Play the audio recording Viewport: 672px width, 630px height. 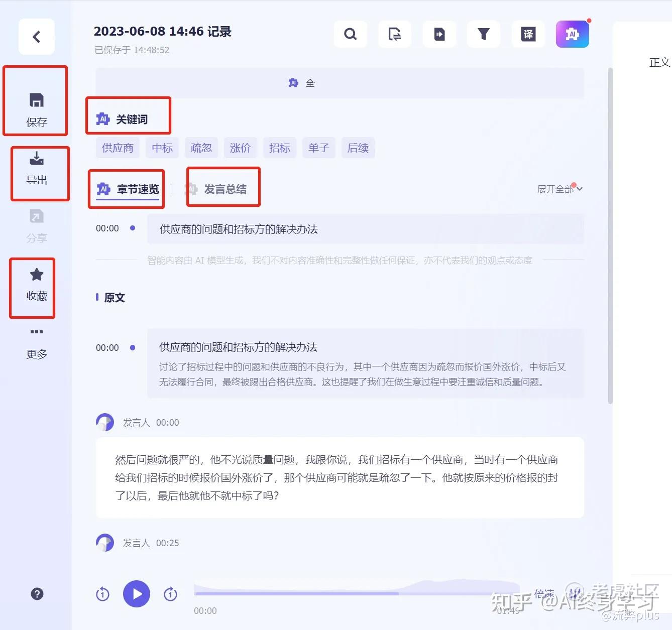point(137,594)
